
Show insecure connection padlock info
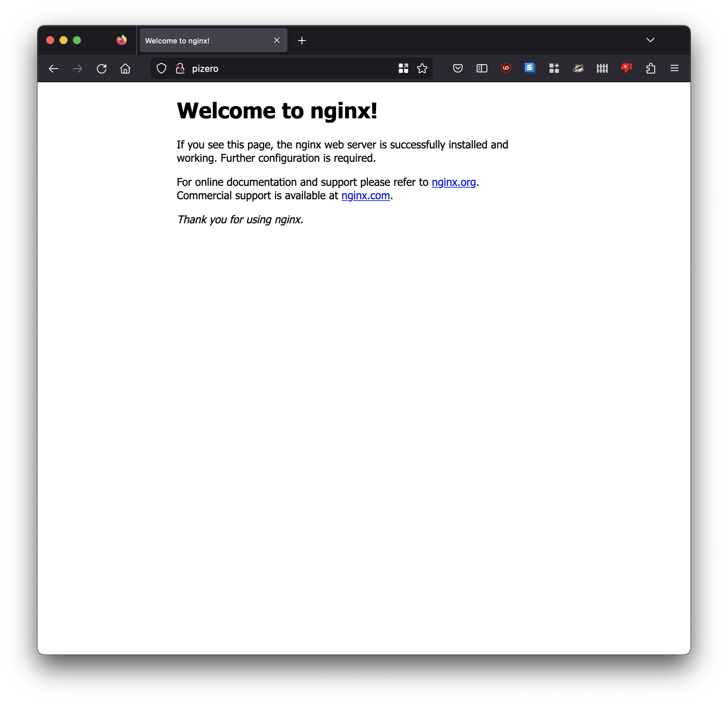coord(180,68)
